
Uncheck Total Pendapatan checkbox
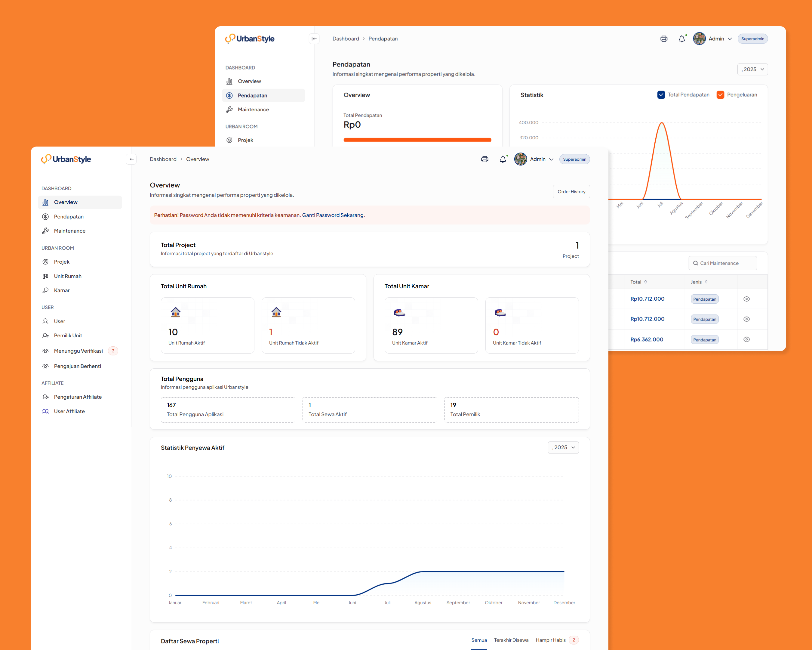(x=661, y=95)
